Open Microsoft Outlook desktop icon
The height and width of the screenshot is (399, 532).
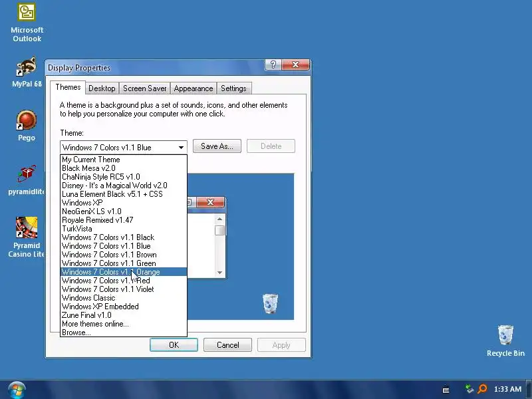click(x=27, y=23)
